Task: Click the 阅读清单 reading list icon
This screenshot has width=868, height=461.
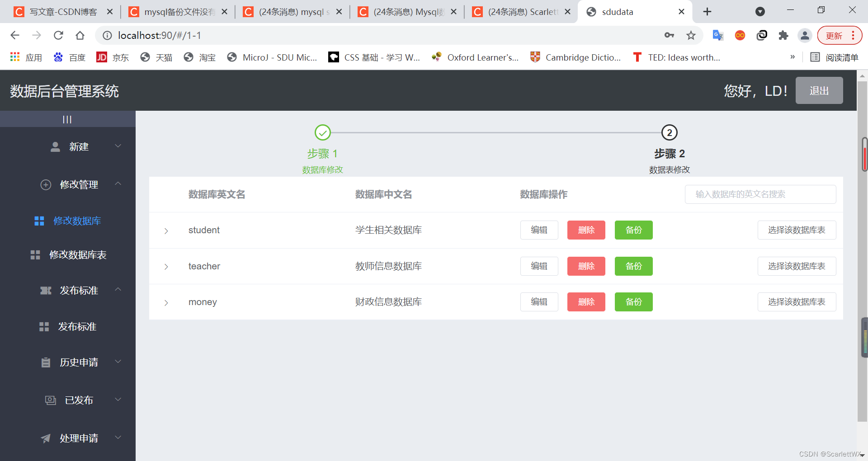Action: tap(815, 57)
